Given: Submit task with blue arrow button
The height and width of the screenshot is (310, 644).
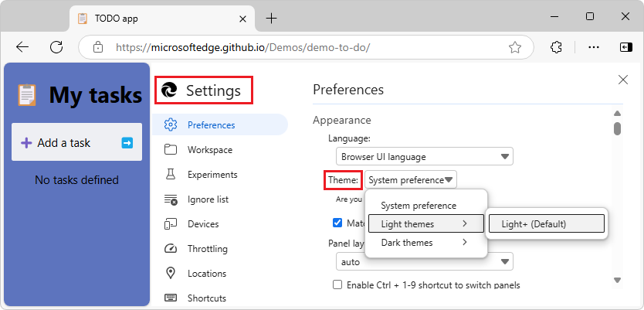Looking at the screenshot, I should (x=127, y=143).
